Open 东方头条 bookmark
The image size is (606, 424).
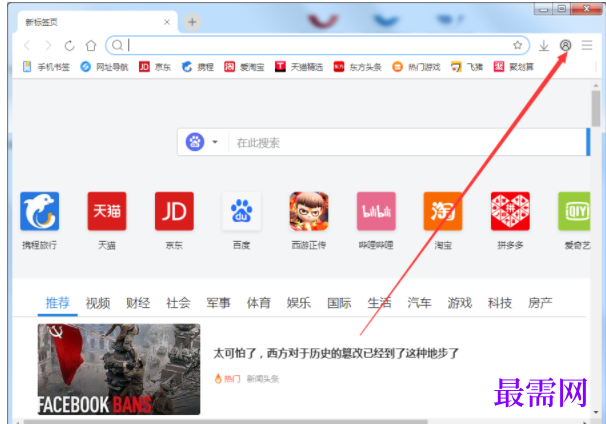[357, 67]
